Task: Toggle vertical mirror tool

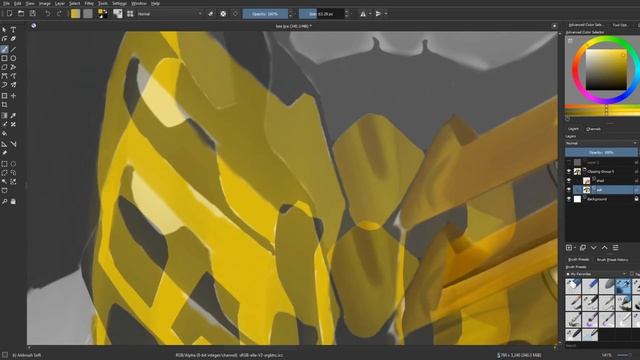Action: point(378,13)
